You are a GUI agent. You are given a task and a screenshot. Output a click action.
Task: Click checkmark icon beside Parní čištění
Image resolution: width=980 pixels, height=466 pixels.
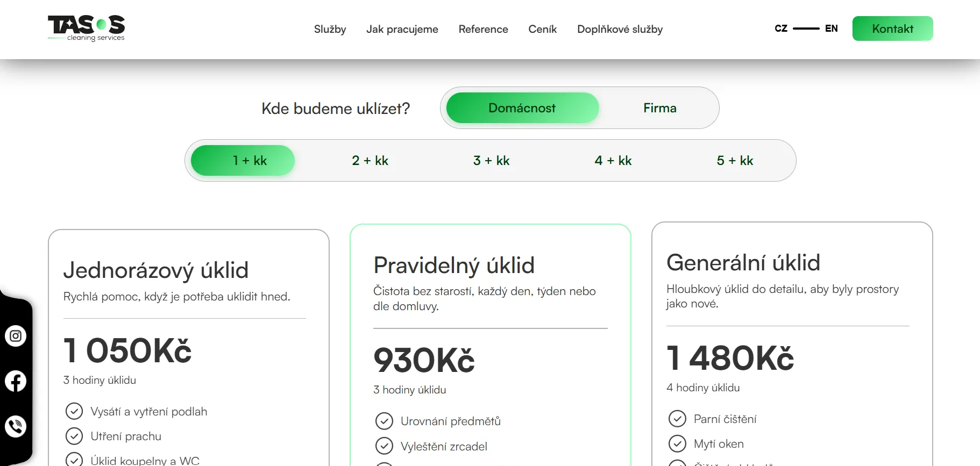pyautogui.click(x=677, y=419)
